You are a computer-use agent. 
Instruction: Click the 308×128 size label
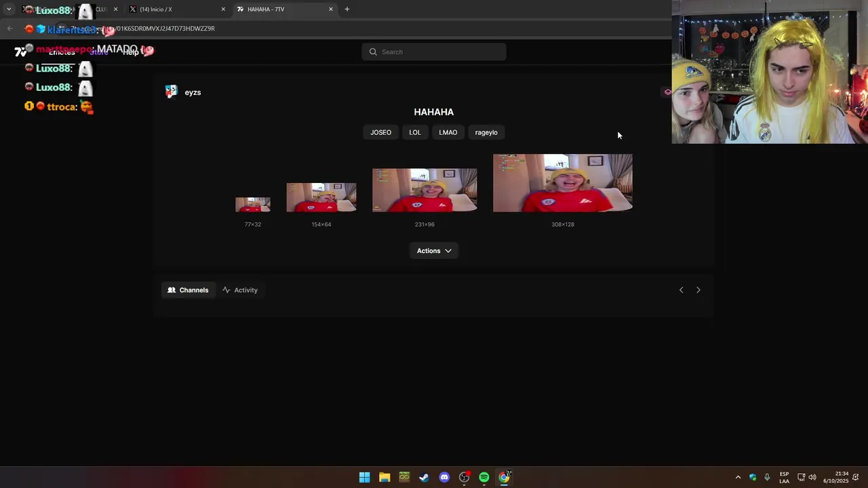click(x=563, y=224)
